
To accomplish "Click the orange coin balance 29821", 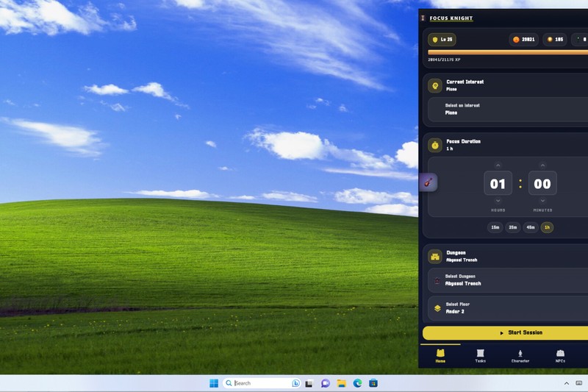I will [524, 40].
